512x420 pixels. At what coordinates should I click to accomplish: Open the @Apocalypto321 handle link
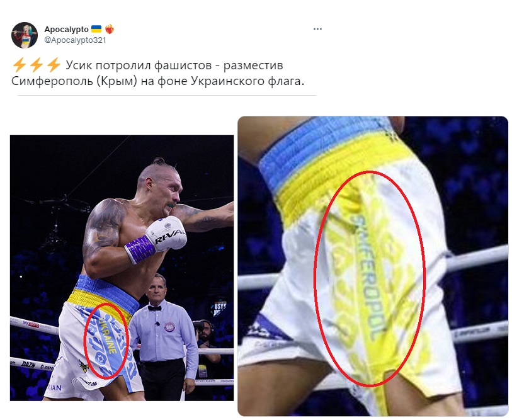click(75, 40)
